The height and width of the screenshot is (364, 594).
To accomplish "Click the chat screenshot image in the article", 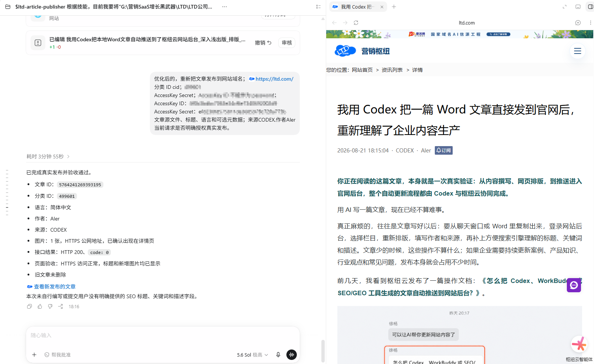I will tap(460, 335).
